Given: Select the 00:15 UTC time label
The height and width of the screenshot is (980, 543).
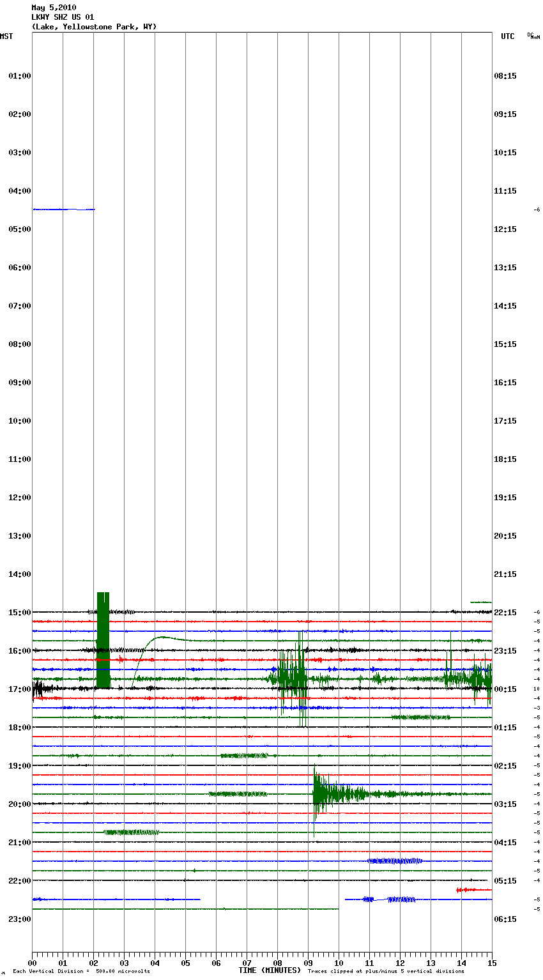Looking at the screenshot, I should click(505, 689).
